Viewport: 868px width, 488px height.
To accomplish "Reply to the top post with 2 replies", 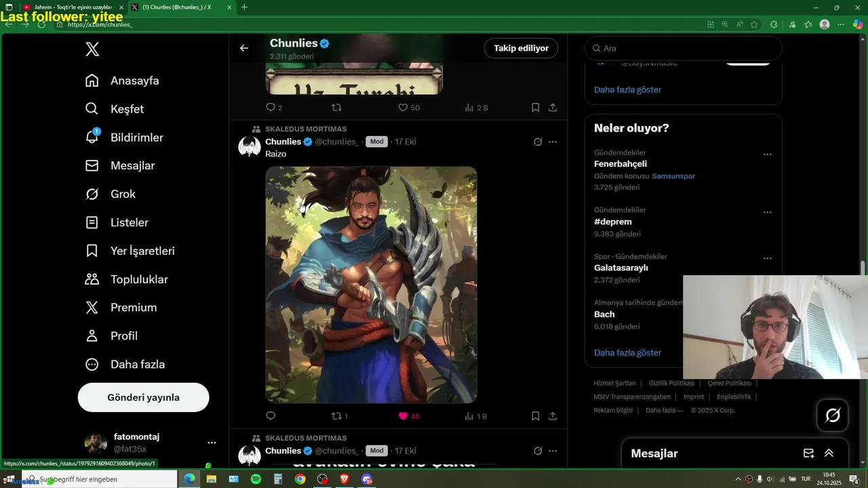I will point(274,107).
